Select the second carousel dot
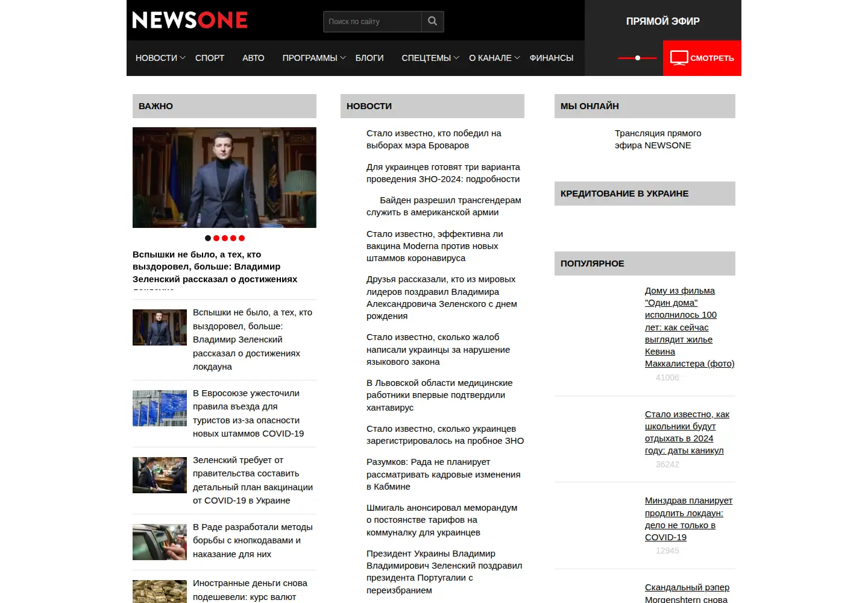 click(216, 238)
